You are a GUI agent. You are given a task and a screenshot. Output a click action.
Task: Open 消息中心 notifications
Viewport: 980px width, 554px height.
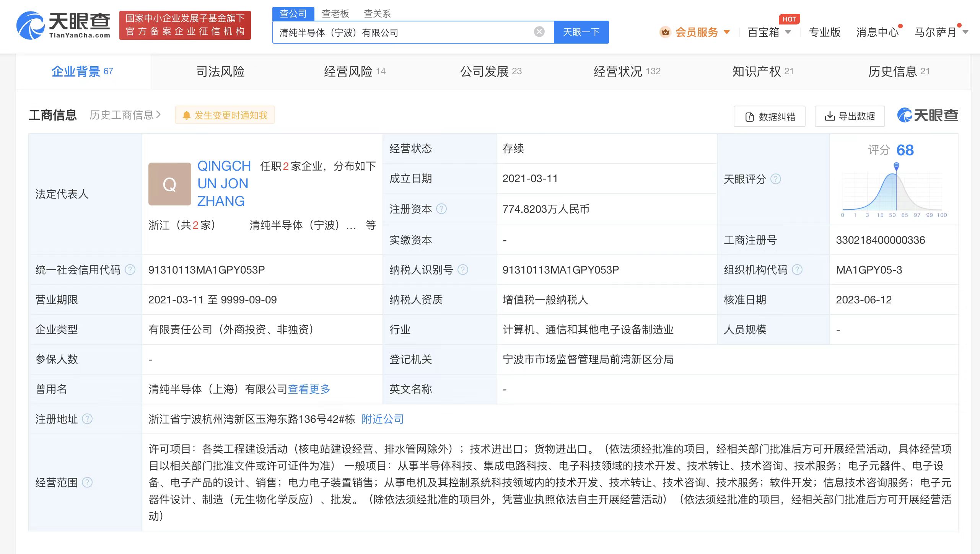(x=877, y=32)
